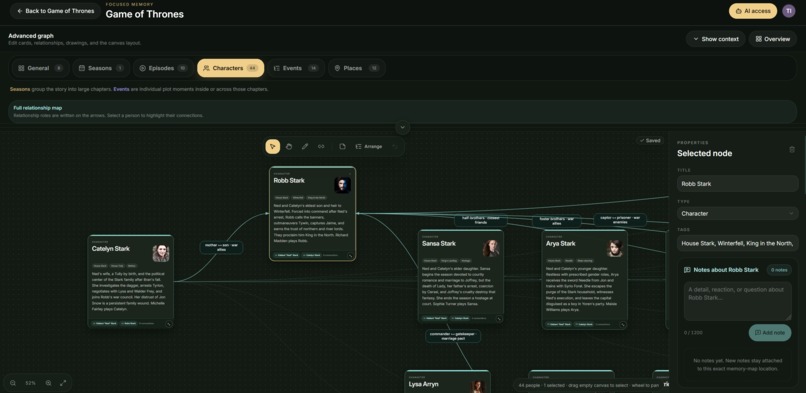Click the resize handle icon on Arya Stark card
The height and width of the screenshot is (393, 806).
tap(622, 325)
